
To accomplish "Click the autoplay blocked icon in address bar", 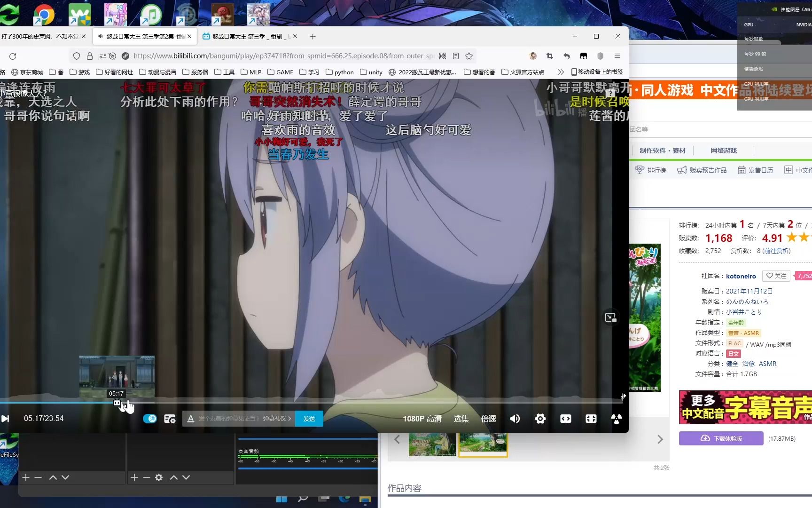I will coord(112,56).
